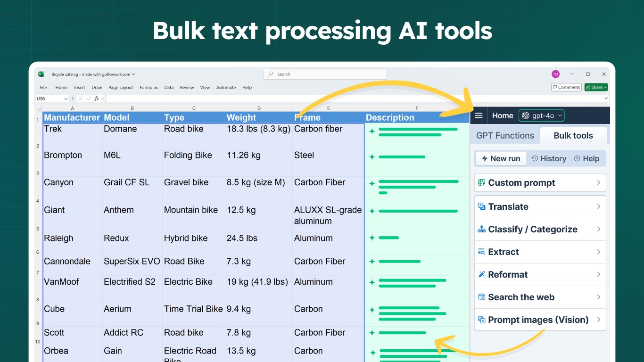The image size is (644, 362).
Task: Go to sidebar Home
Action: (503, 115)
